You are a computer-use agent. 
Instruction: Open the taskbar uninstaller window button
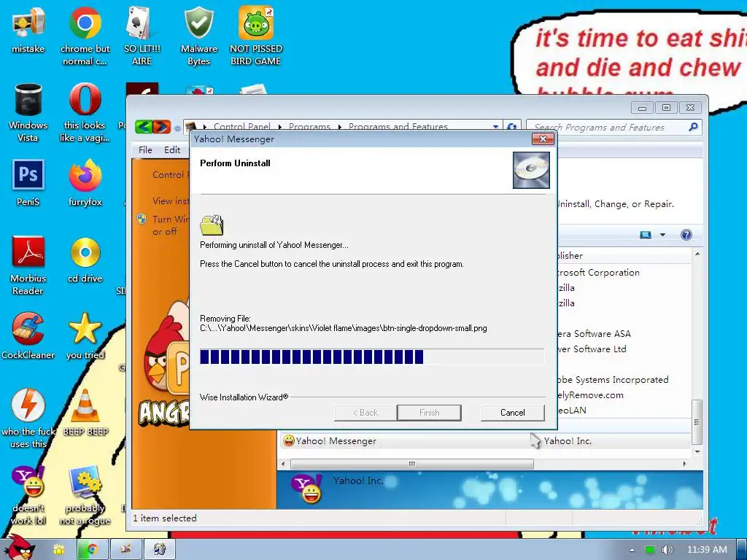coord(160,550)
